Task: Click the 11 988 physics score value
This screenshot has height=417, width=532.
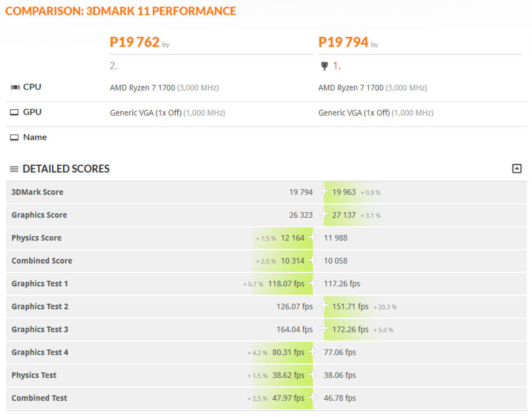Action: coord(336,238)
